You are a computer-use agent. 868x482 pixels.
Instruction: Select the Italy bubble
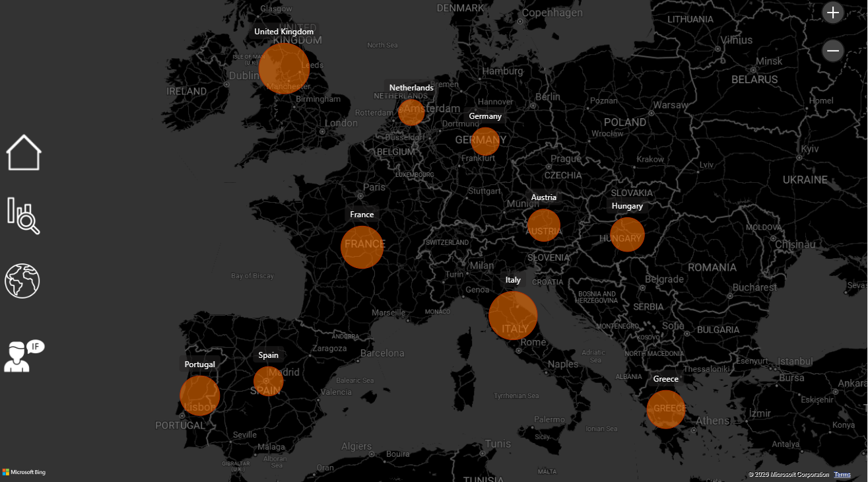point(513,316)
